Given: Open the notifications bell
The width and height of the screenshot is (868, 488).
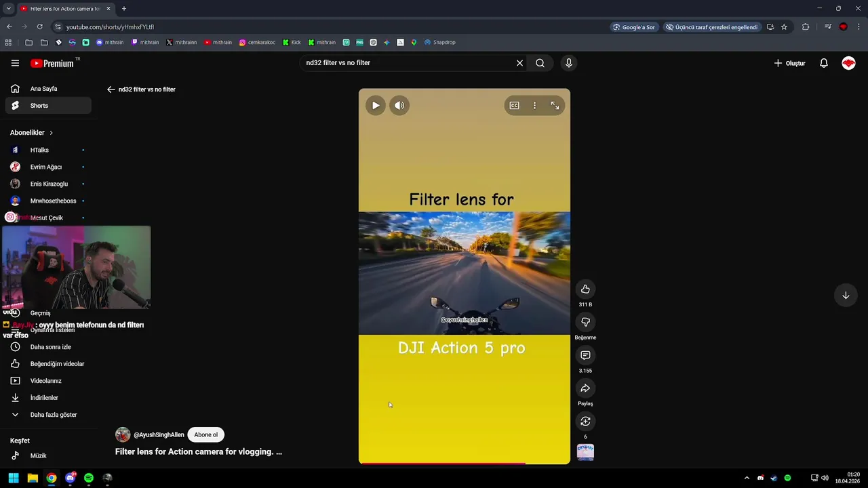Looking at the screenshot, I should pyautogui.click(x=823, y=63).
